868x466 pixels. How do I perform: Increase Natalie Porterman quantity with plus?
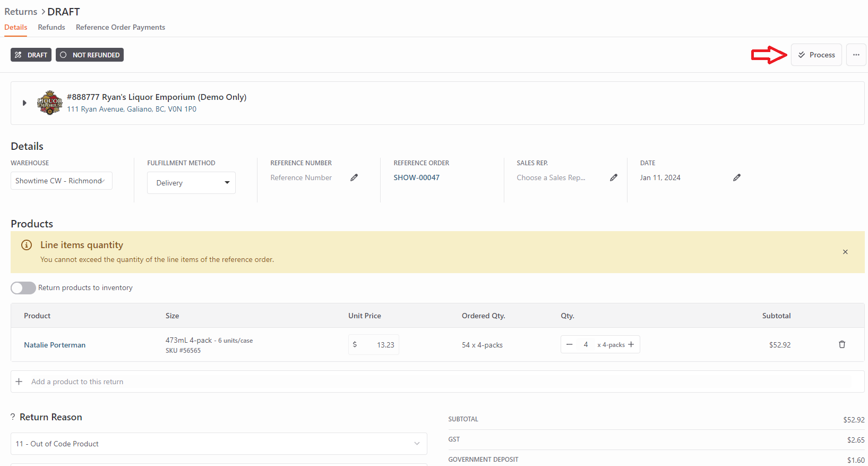[631, 344]
